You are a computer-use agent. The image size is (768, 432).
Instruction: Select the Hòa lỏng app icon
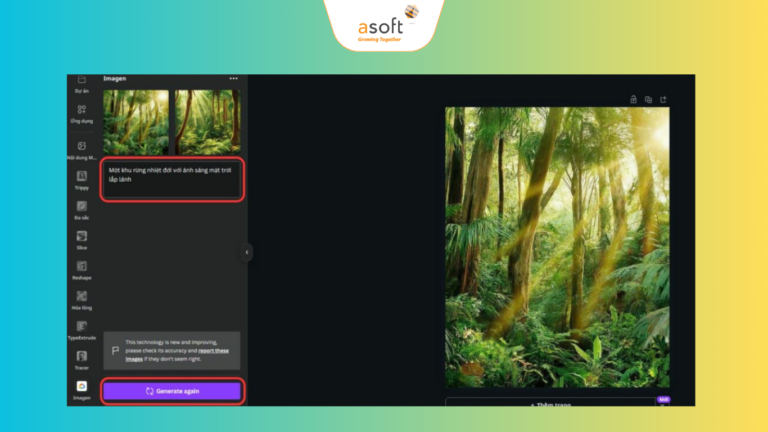tap(81, 297)
